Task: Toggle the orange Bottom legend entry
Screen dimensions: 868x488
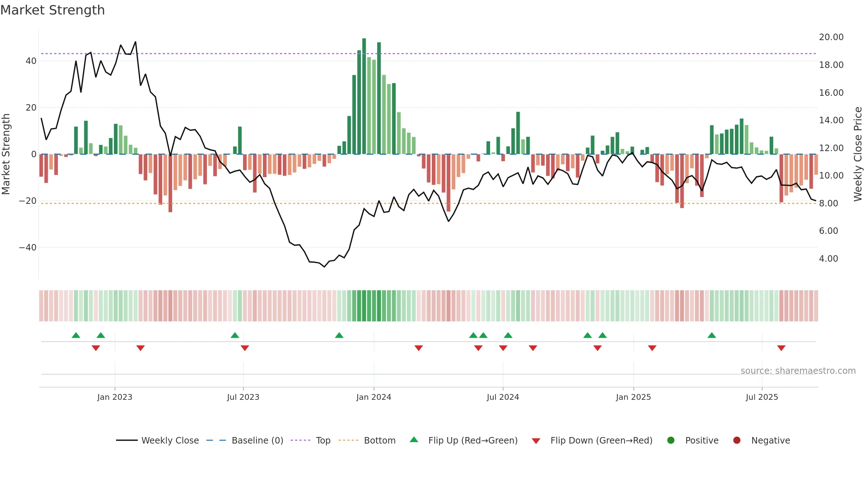Action: tap(367, 440)
